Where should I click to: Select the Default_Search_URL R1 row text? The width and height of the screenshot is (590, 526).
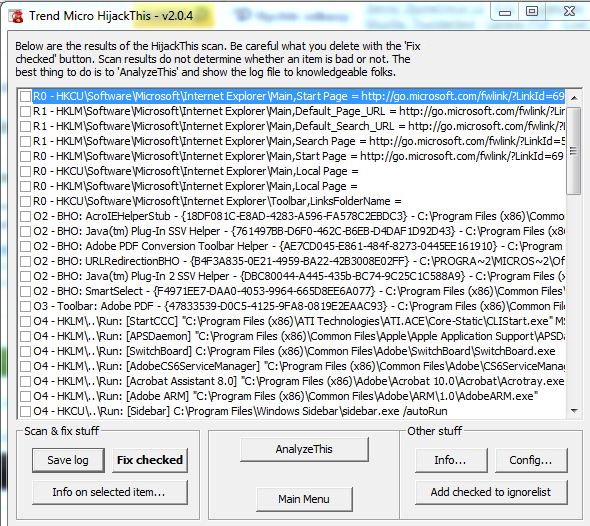tap(299, 126)
